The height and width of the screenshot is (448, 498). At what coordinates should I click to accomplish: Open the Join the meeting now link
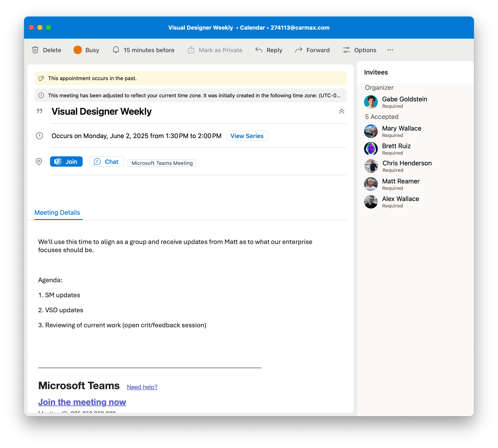[82, 402]
